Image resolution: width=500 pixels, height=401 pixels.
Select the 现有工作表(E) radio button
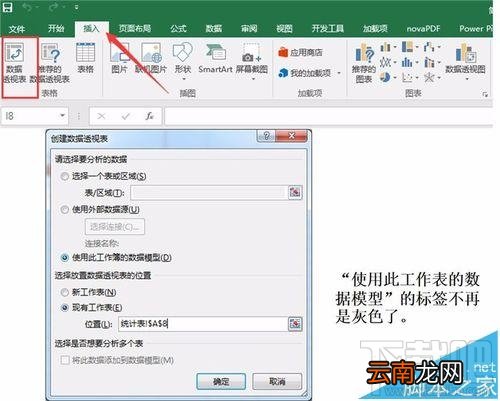click(x=64, y=308)
